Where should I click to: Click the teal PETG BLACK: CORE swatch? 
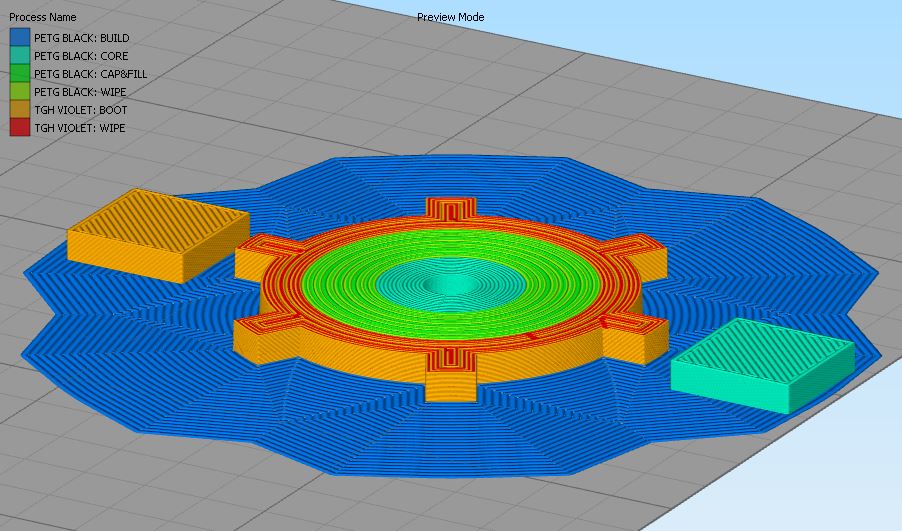(x=20, y=56)
